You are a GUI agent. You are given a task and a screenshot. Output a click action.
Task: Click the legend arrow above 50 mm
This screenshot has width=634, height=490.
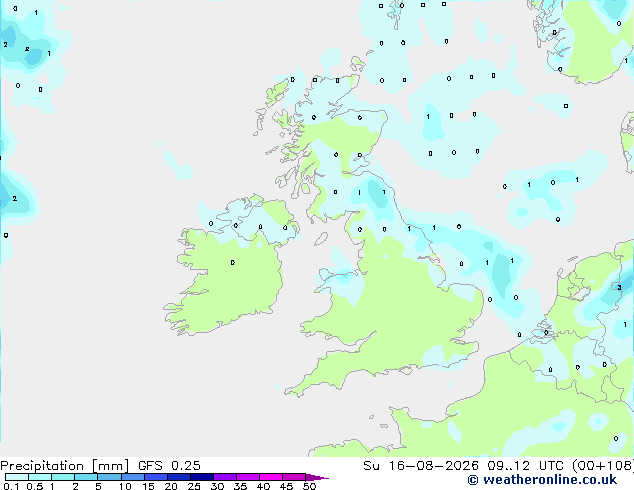click(x=317, y=477)
